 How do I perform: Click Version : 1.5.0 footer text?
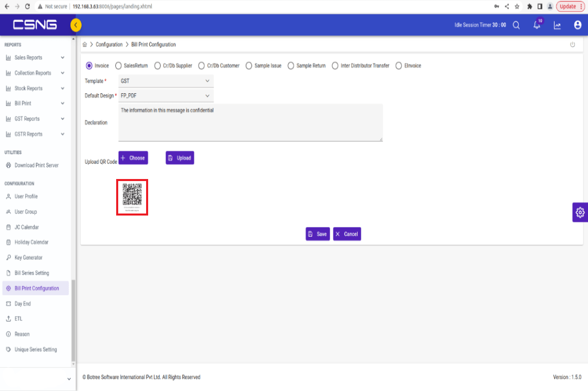[567, 377]
